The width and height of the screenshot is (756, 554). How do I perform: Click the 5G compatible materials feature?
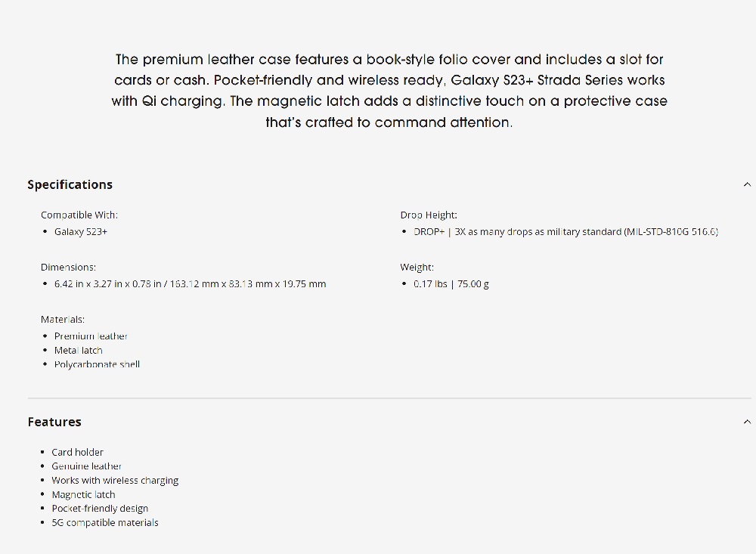[x=105, y=523]
